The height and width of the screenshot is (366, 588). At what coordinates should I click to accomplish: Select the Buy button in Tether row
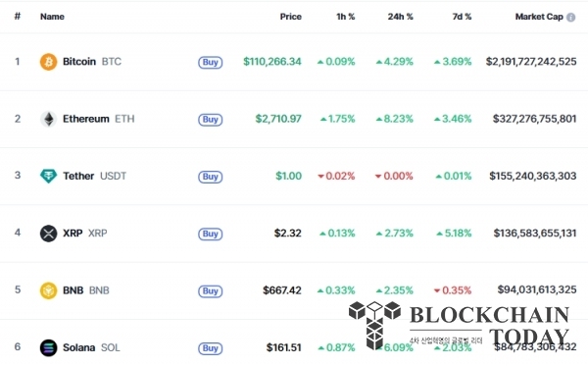point(211,177)
